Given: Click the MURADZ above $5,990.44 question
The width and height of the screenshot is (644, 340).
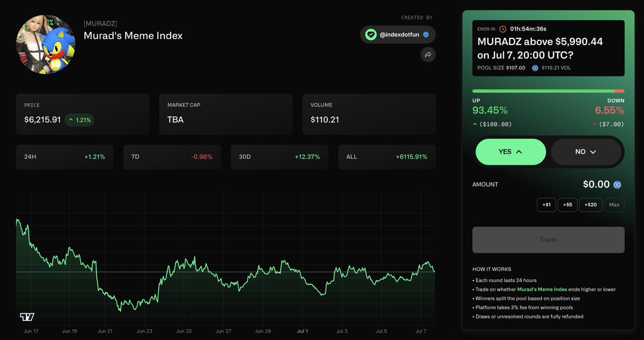Looking at the screenshot, I should coord(540,48).
